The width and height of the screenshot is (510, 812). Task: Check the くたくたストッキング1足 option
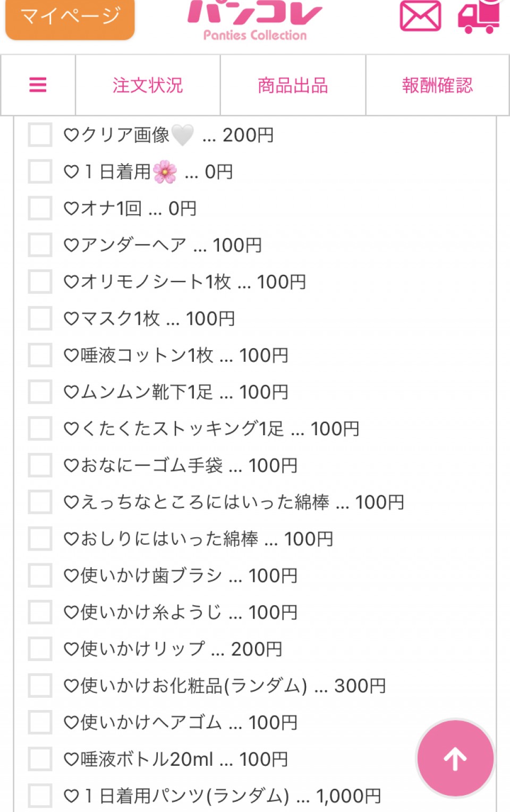pyautogui.click(x=40, y=428)
